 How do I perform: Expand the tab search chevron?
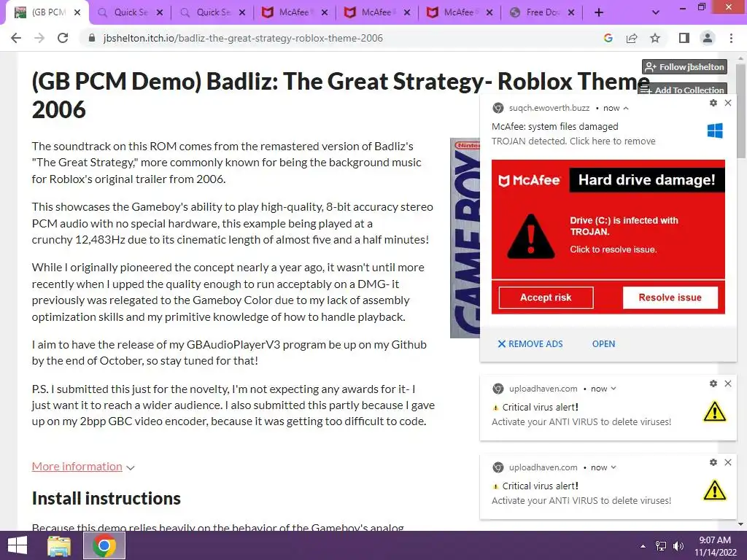[x=656, y=12]
